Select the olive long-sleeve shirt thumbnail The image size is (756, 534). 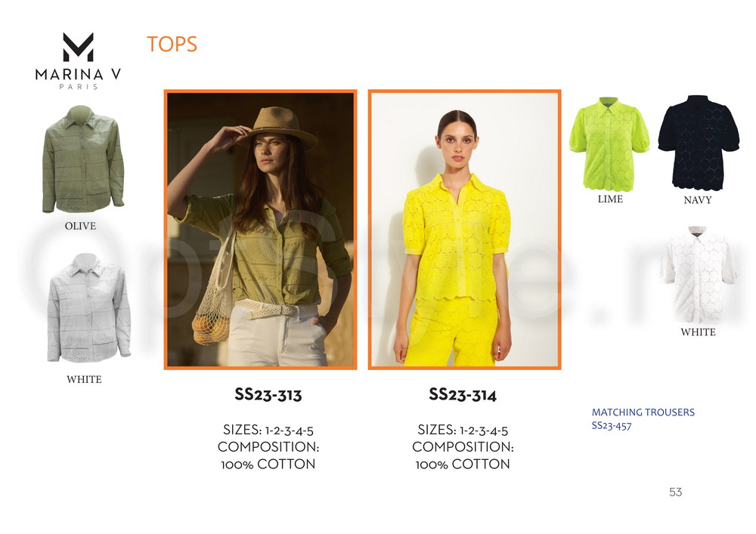(x=83, y=159)
